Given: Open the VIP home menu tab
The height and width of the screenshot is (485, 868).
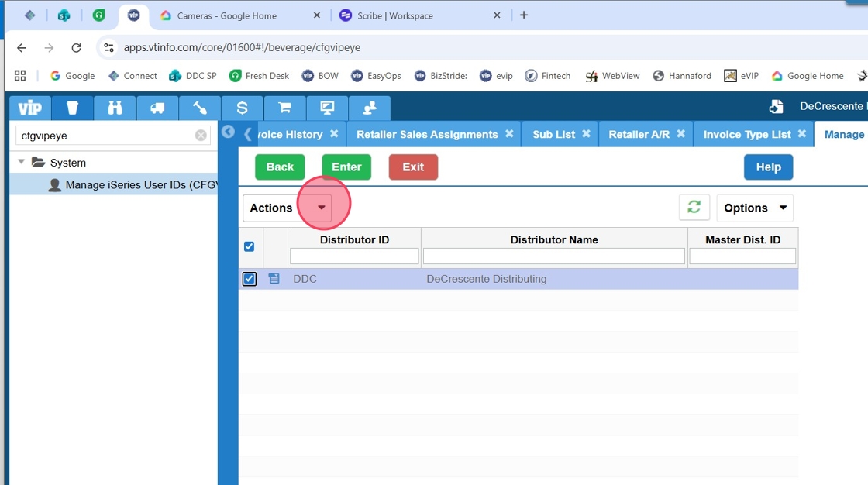Looking at the screenshot, I should click(x=30, y=108).
